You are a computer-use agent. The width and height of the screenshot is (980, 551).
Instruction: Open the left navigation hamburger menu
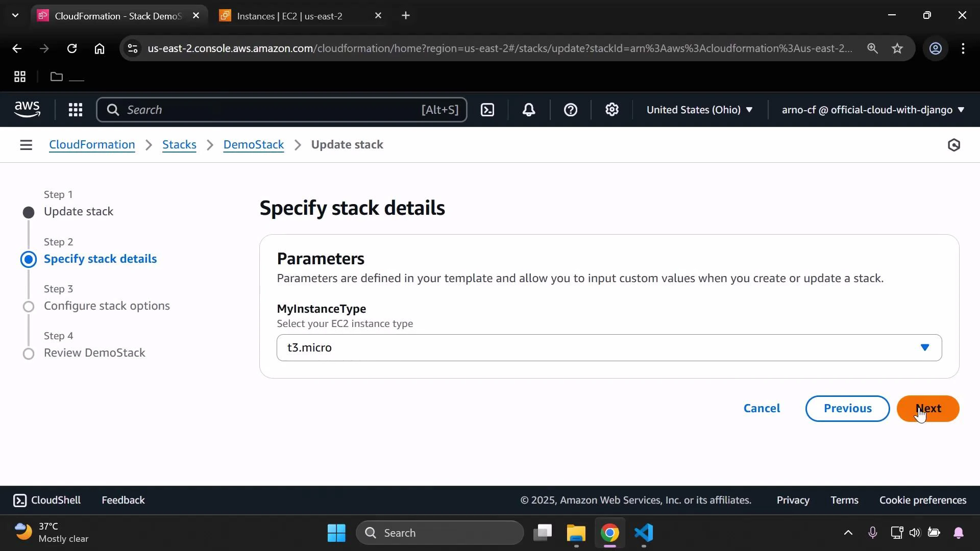[x=26, y=145]
